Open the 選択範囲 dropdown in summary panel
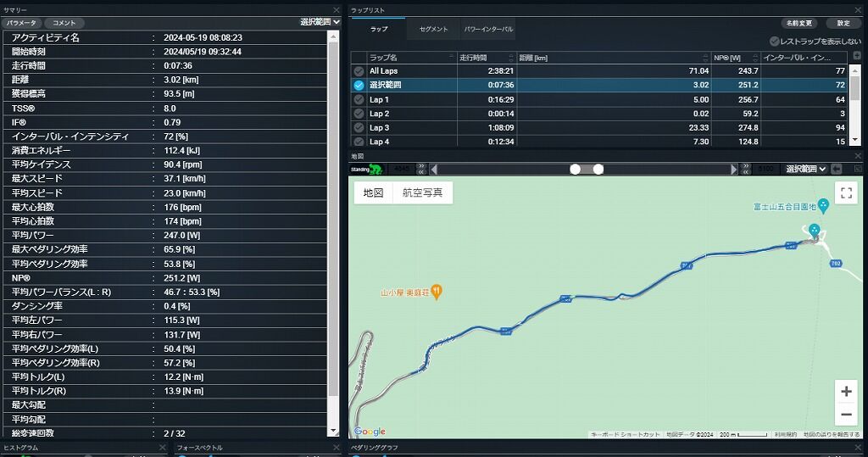The image size is (868, 457). tap(320, 21)
